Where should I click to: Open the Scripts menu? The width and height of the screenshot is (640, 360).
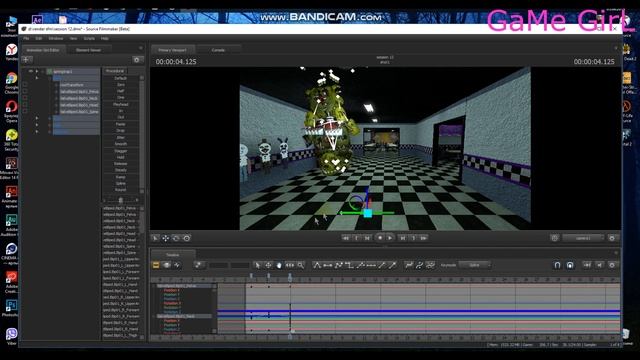tap(89, 38)
